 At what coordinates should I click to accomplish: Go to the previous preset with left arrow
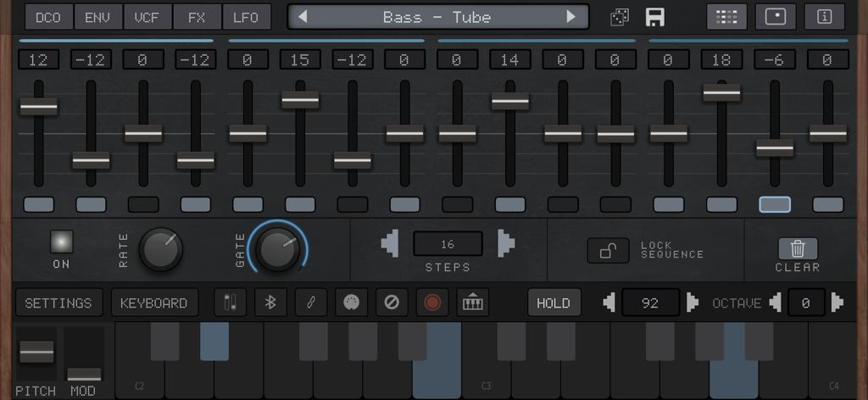tap(303, 17)
